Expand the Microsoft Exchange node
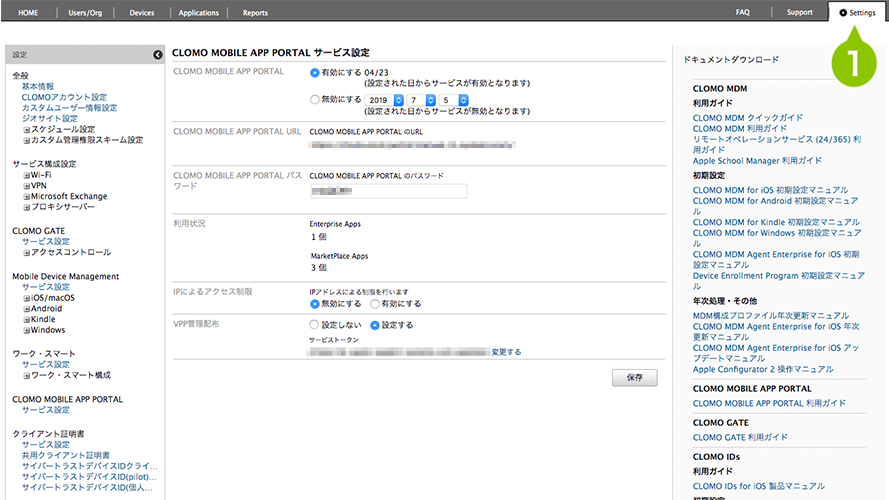Viewport: 889px width, 500px height. (26, 197)
